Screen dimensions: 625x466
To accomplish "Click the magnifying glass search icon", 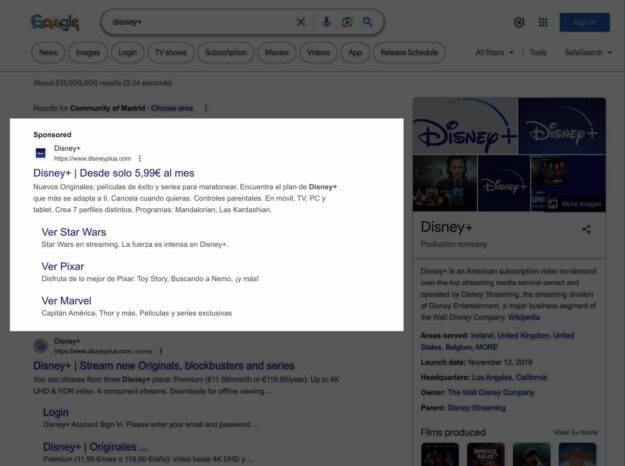I will point(368,22).
